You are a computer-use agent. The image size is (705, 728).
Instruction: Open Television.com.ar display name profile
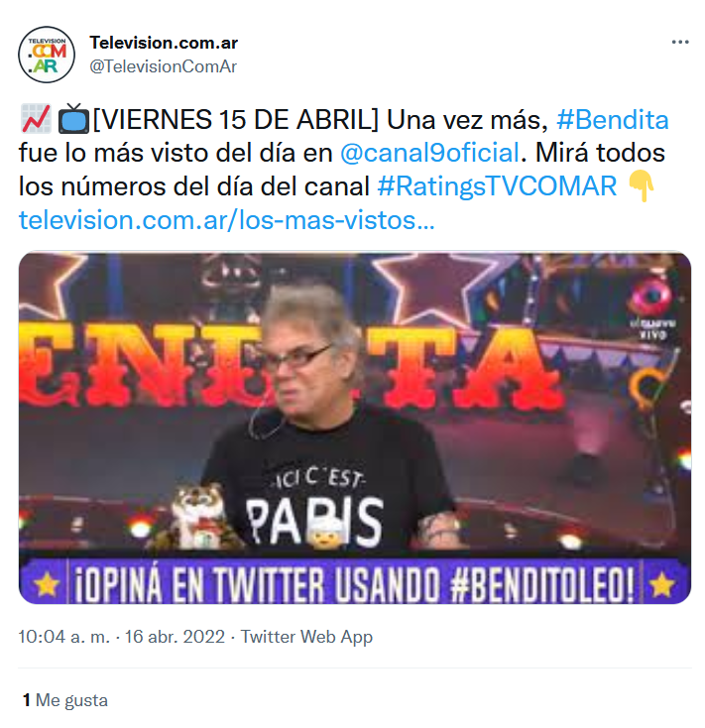click(x=164, y=43)
